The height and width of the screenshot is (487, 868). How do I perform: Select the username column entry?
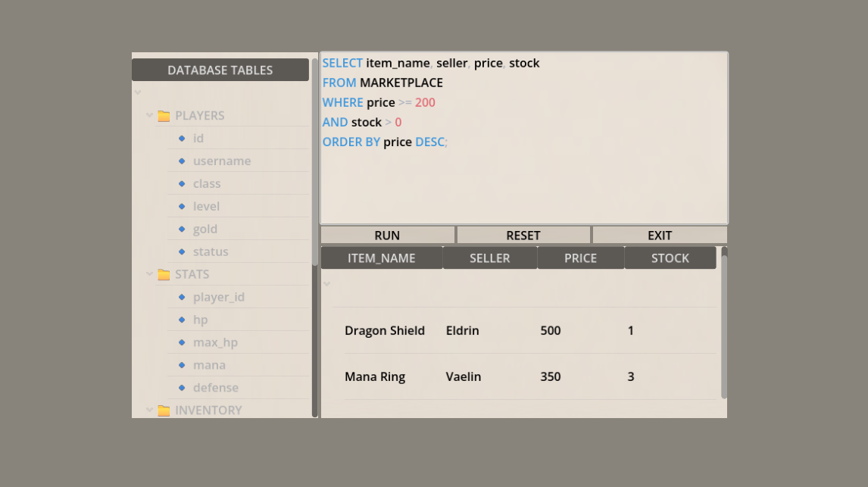[x=222, y=161]
